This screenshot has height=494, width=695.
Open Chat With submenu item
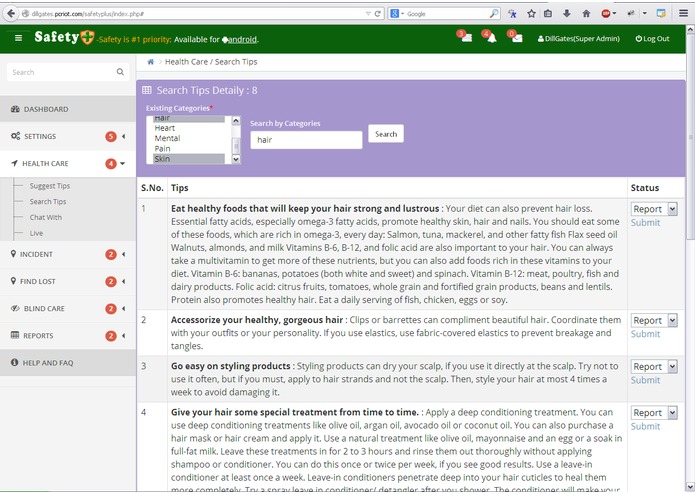click(x=46, y=217)
